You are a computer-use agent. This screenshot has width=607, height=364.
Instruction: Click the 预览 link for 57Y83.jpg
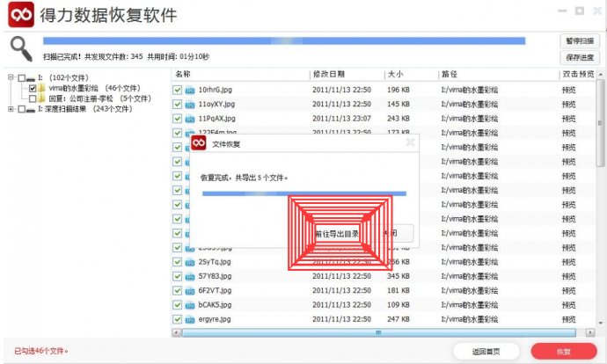[x=568, y=277]
